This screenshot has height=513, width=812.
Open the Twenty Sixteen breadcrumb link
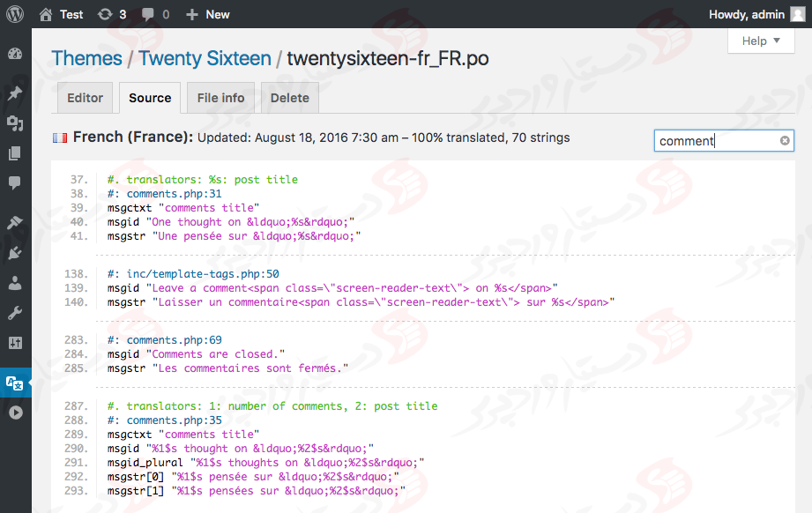[x=205, y=59]
